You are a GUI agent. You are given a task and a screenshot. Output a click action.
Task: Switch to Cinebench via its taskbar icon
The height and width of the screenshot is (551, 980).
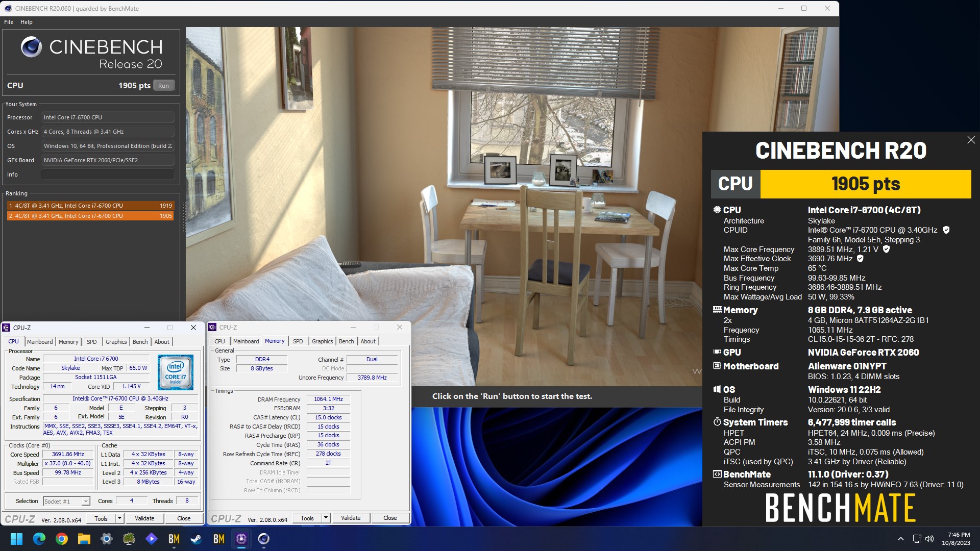tap(264, 539)
